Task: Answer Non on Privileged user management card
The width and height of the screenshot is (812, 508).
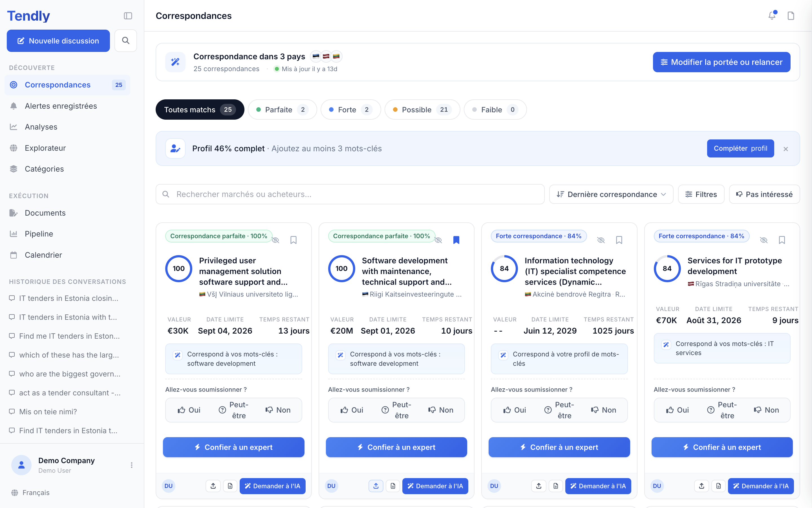Action: pyautogui.click(x=278, y=410)
